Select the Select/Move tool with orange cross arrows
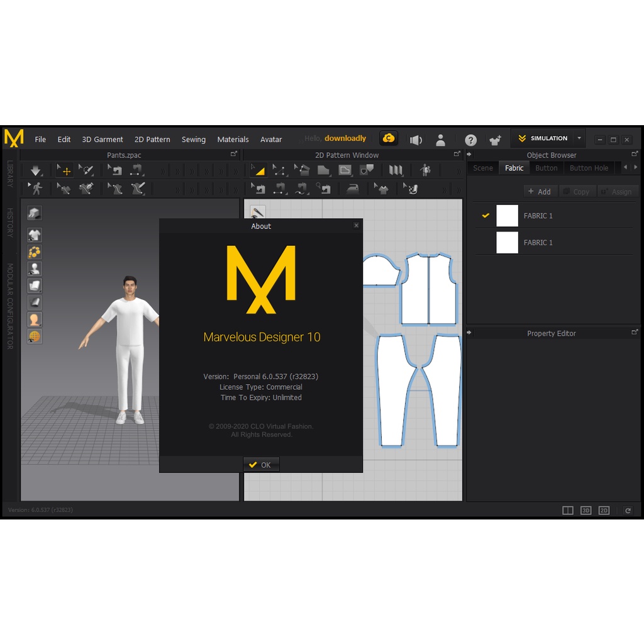The width and height of the screenshot is (644, 644). [x=64, y=170]
